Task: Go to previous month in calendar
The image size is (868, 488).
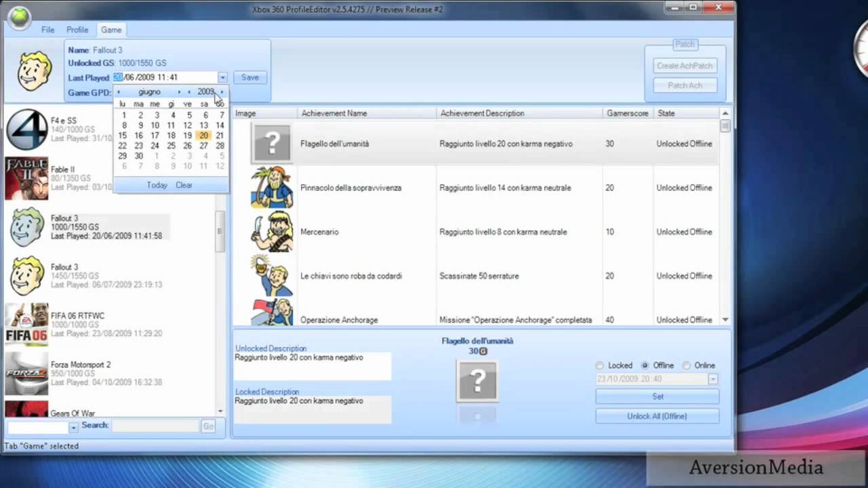Action: pos(119,92)
